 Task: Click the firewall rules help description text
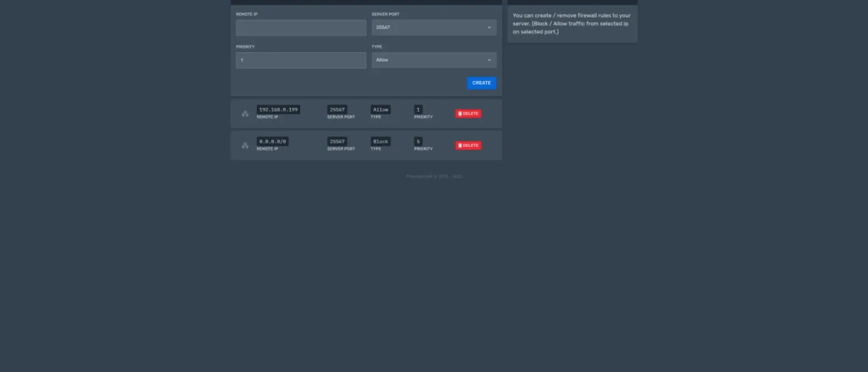point(572,24)
